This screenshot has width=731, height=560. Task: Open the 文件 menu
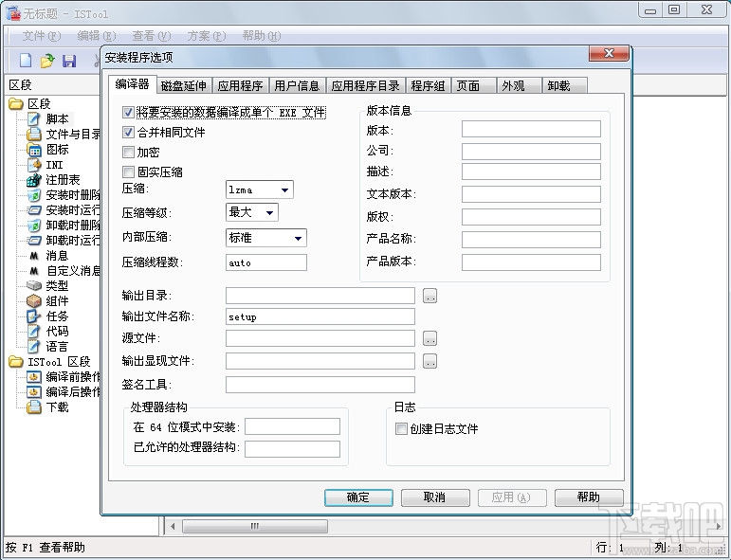coord(42,35)
